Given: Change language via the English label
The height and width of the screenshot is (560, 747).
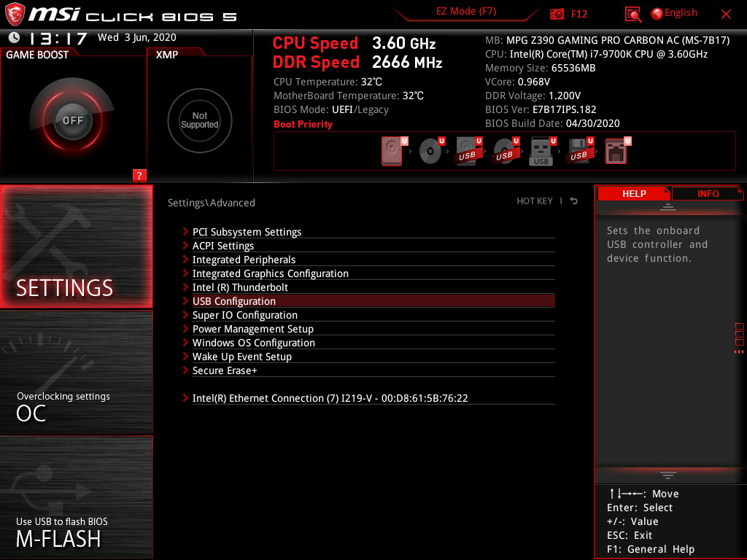Looking at the screenshot, I should [x=681, y=13].
